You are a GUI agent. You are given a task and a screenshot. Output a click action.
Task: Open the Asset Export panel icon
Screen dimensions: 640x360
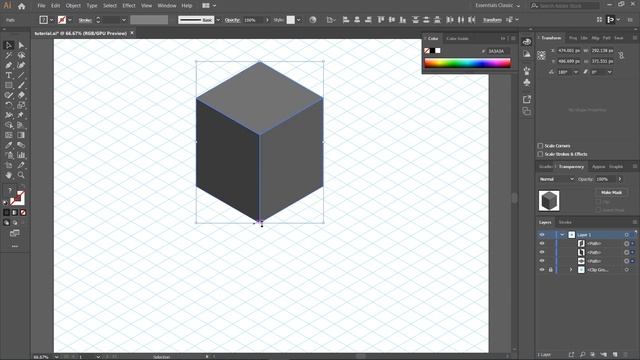click(527, 99)
